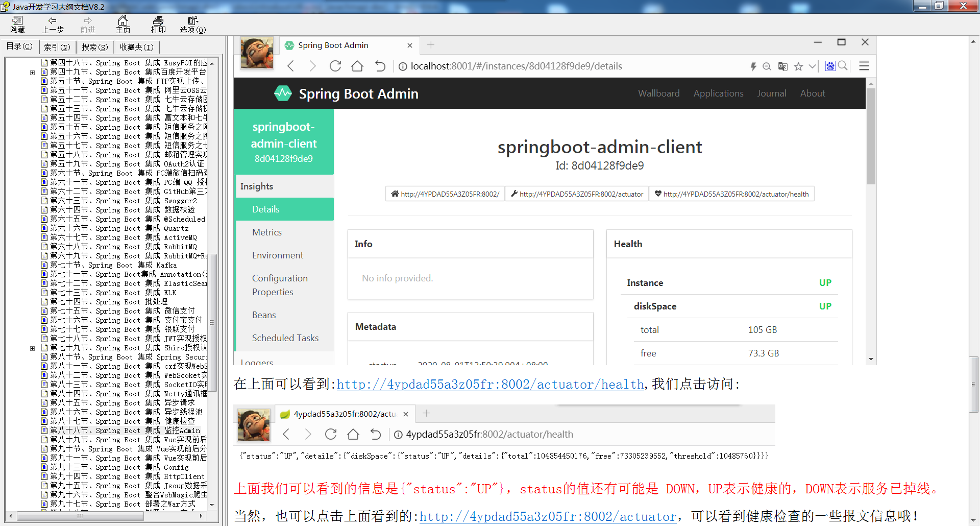Open the 选项(O) options toolbar icon
Image resolution: width=980 pixels, height=526 pixels.
coord(193,25)
